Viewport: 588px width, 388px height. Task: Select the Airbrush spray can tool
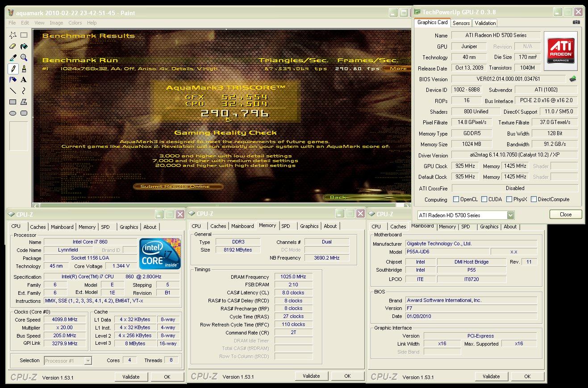click(13, 80)
